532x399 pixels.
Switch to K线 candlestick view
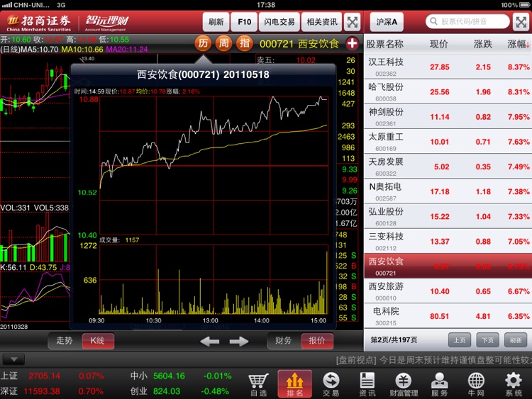tap(98, 340)
